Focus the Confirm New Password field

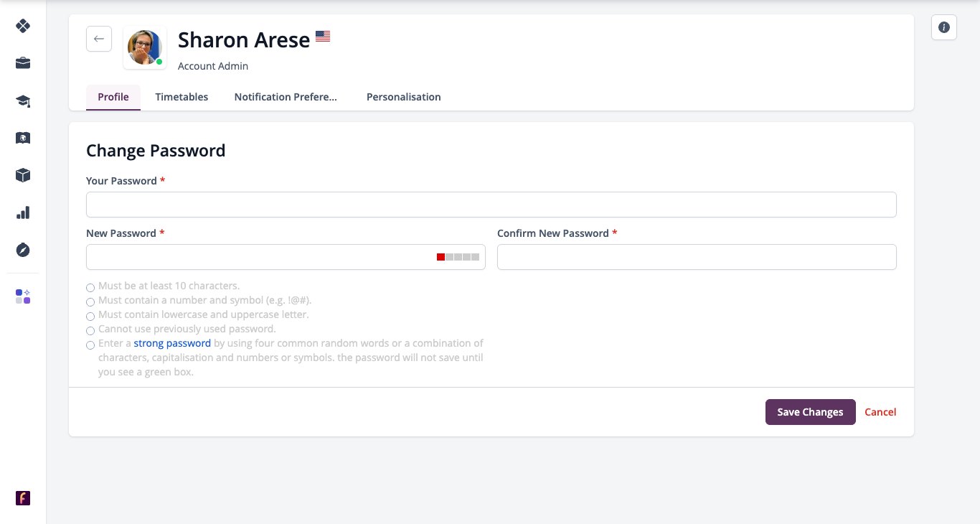tap(697, 257)
